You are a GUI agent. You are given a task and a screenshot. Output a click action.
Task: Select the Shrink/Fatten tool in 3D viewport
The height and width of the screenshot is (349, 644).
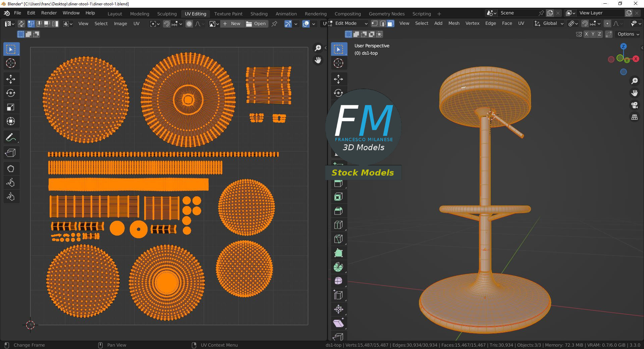[x=338, y=309]
